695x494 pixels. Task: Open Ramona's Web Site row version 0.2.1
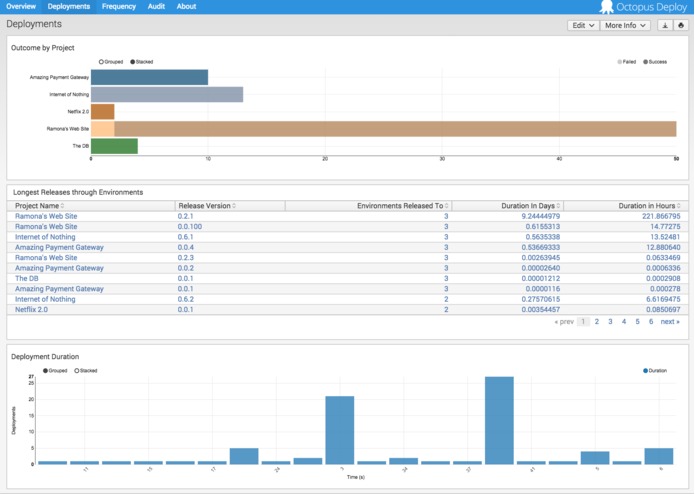point(46,216)
